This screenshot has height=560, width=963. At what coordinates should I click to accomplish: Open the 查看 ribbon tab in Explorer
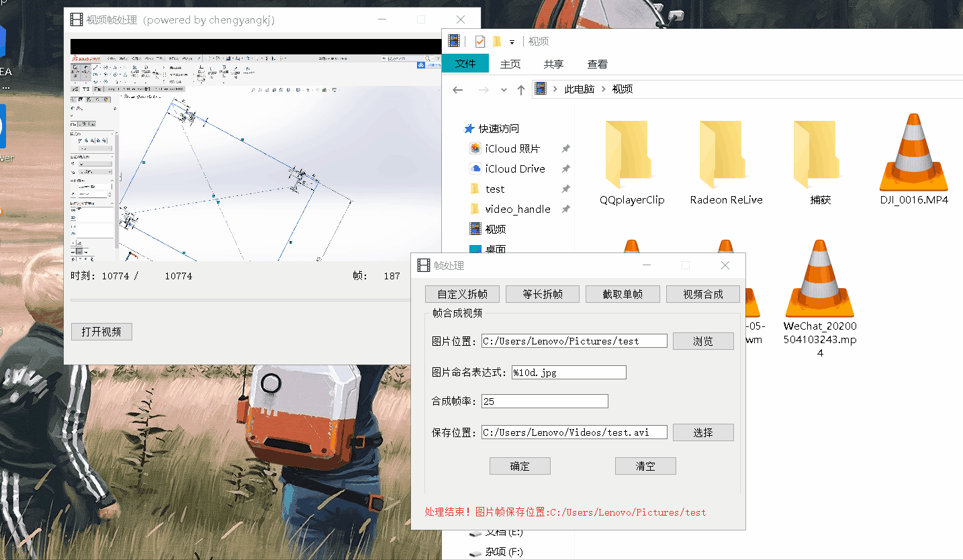pyautogui.click(x=597, y=64)
